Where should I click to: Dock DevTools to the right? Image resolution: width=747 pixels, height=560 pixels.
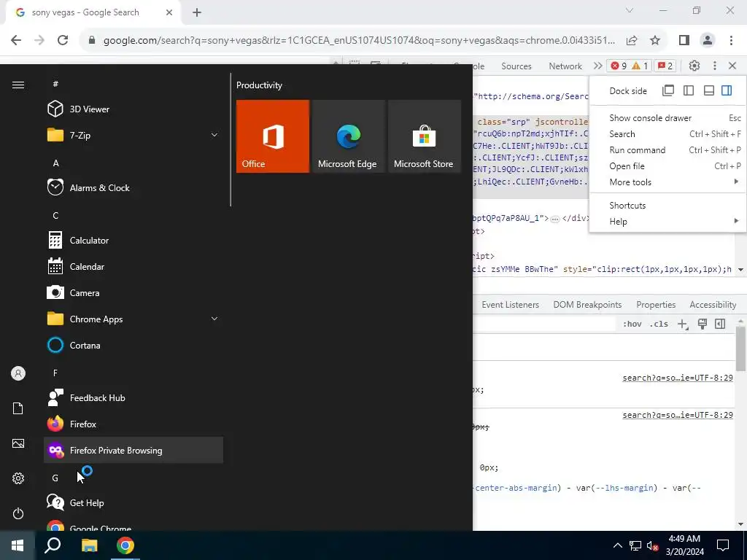pyautogui.click(x=727, y=90)
